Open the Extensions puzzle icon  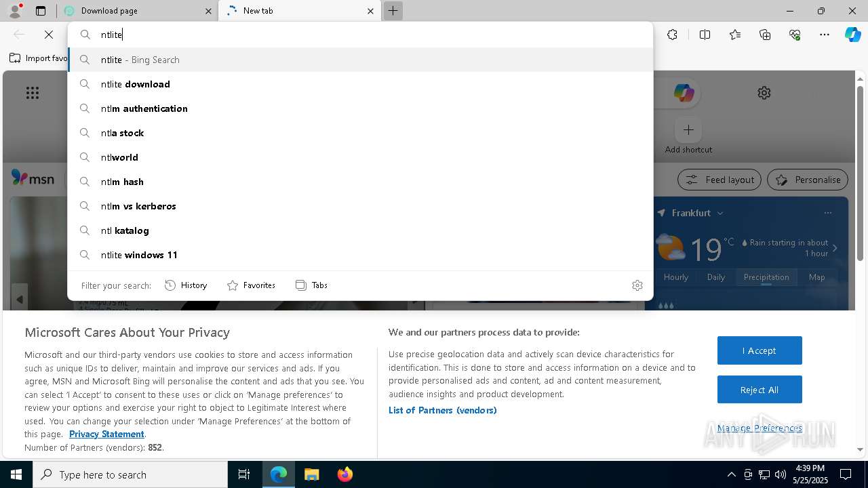pos(672,35)
